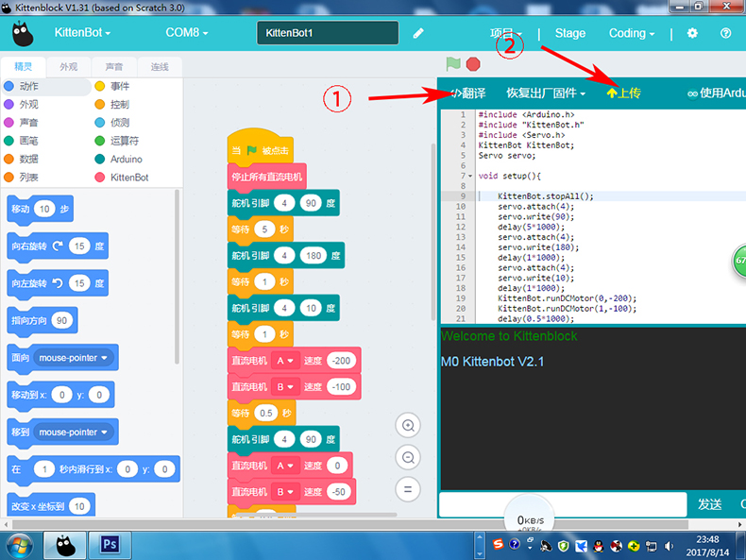Zoom in on the block workspace
The image size is (746, 560).
[x=409, y=426]
